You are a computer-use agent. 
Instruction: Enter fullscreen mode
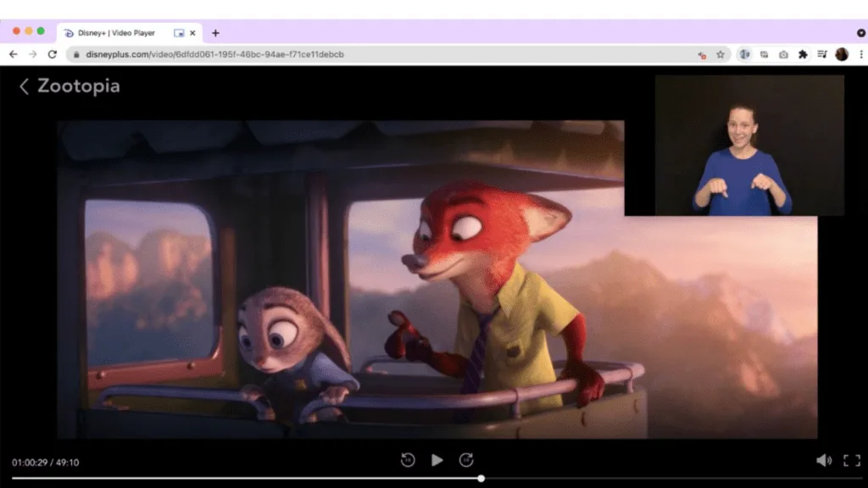coord(852,460)
